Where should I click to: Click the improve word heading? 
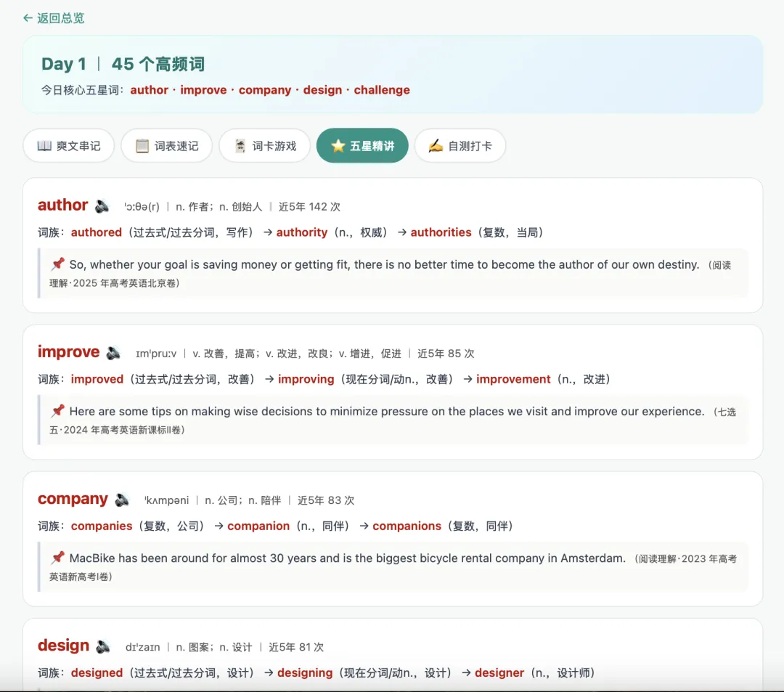(68, 352)
